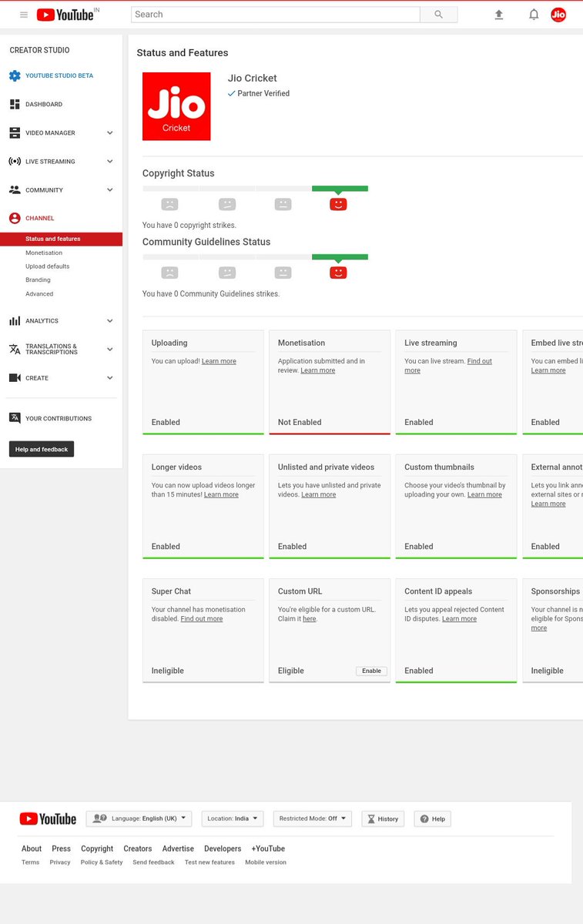Click the red smiley under Community Guidelines Status

[338, 273]
